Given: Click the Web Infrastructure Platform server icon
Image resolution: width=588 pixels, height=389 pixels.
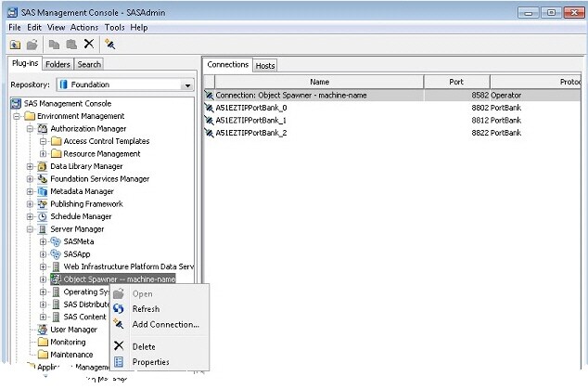Looking at the screenshot, I should [56, 266].
